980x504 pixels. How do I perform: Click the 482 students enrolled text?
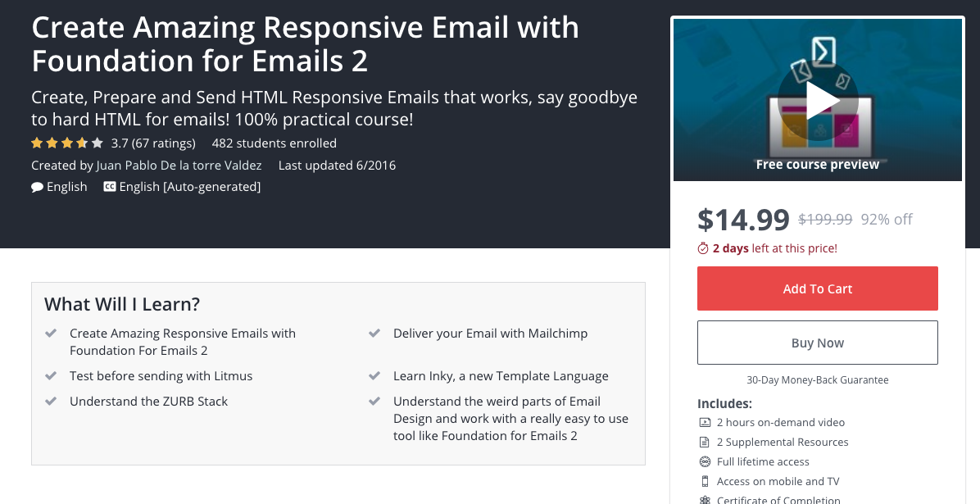(274, 143)
